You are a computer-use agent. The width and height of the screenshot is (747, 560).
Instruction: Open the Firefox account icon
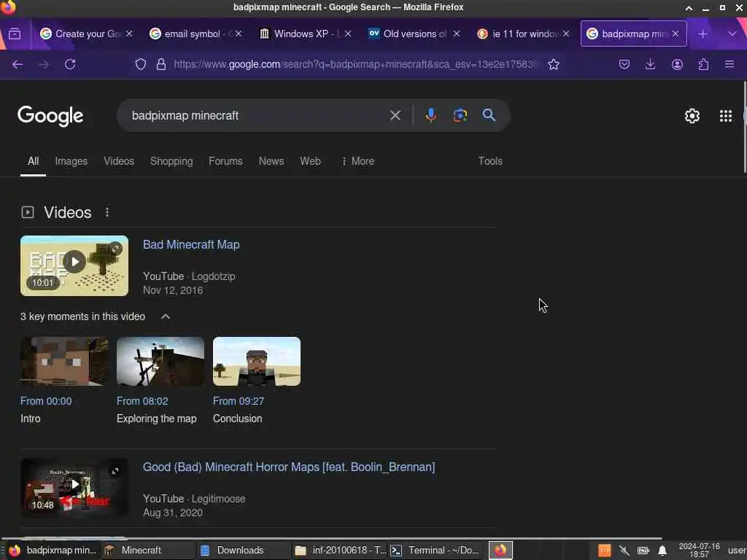pyautogui.click(x=677, y=64)
